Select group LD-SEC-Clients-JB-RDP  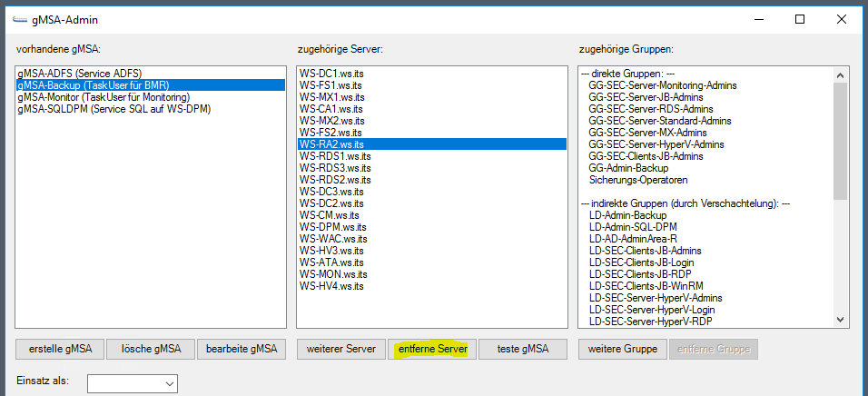(x=640, y=274)
